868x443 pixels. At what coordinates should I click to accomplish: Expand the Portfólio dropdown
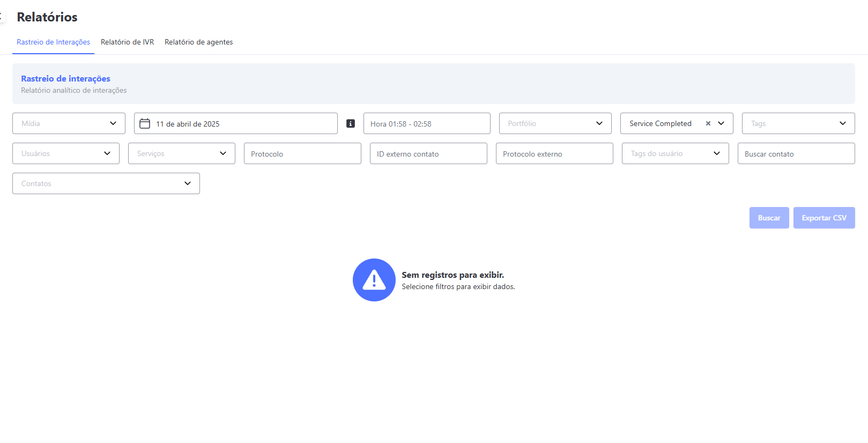(x=554, y=123)
